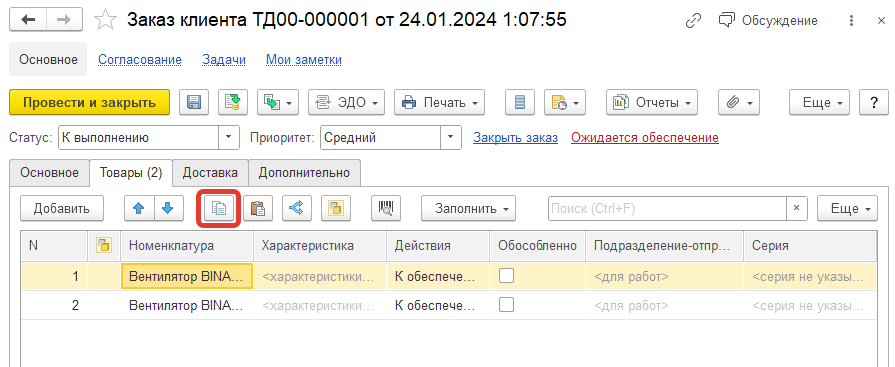This screenshot has height=367, width=895.
Task: Click the Приоритет field Средний
Action: click(x=381, y=138)
